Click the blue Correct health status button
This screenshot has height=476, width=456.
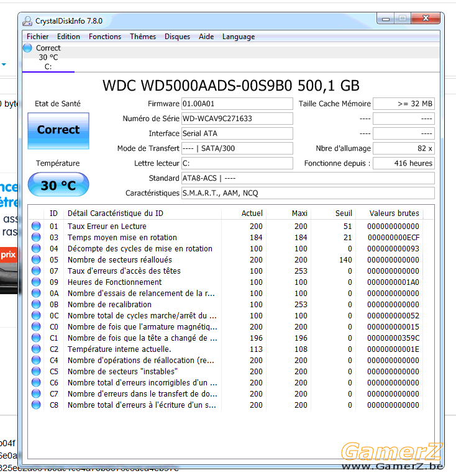pos(58,131)
